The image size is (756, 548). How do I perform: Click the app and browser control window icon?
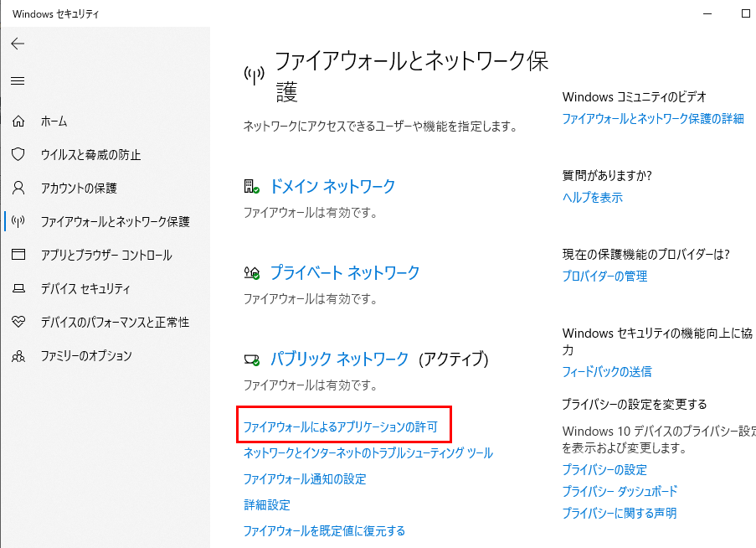[x=18, y=254]
